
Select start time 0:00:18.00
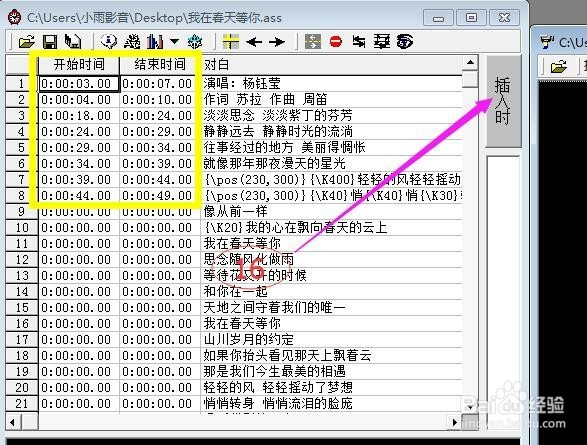pos(79,116)
